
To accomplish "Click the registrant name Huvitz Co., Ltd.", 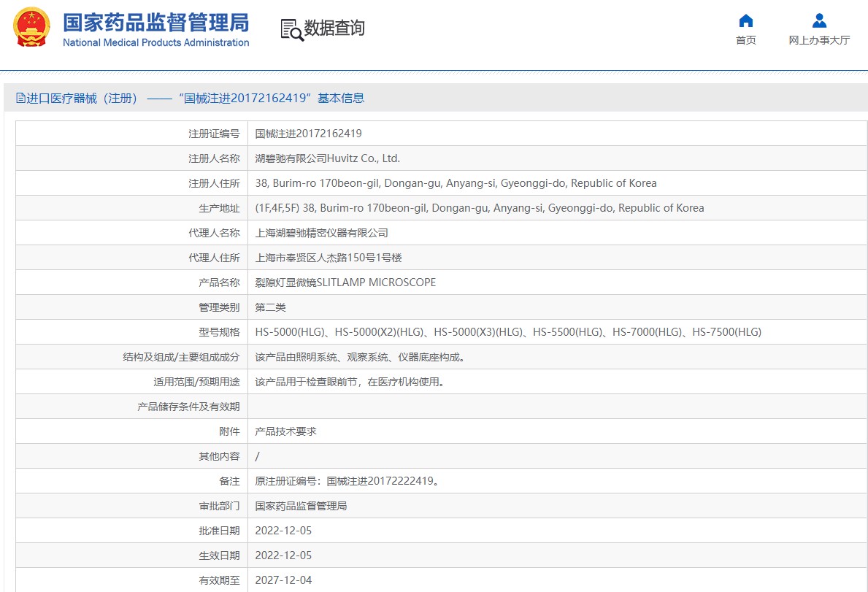I will tap(327, 158).
